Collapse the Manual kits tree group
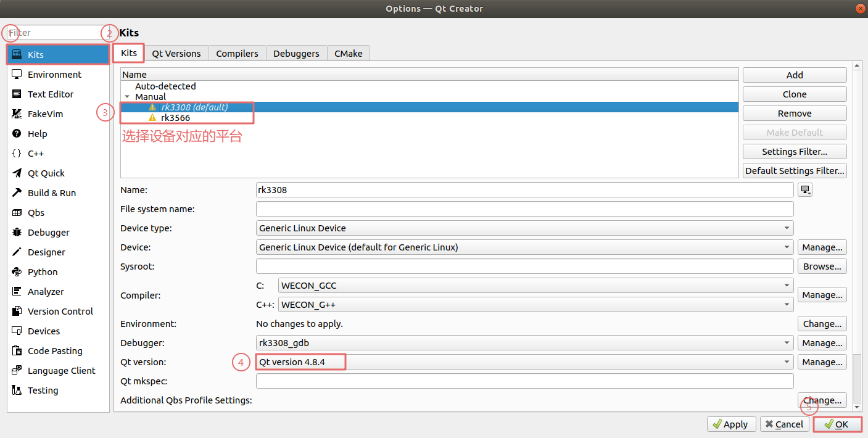This screenshot has width=868, height=438. (x=127, y=97)
